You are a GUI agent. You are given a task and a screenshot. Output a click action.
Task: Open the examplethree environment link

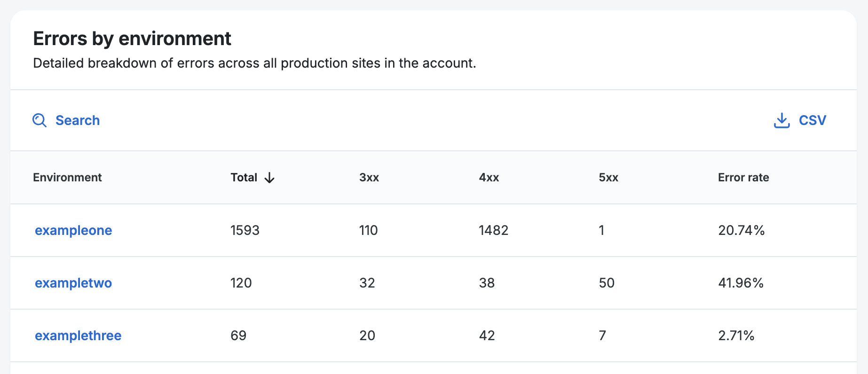[x=78, y=335]
